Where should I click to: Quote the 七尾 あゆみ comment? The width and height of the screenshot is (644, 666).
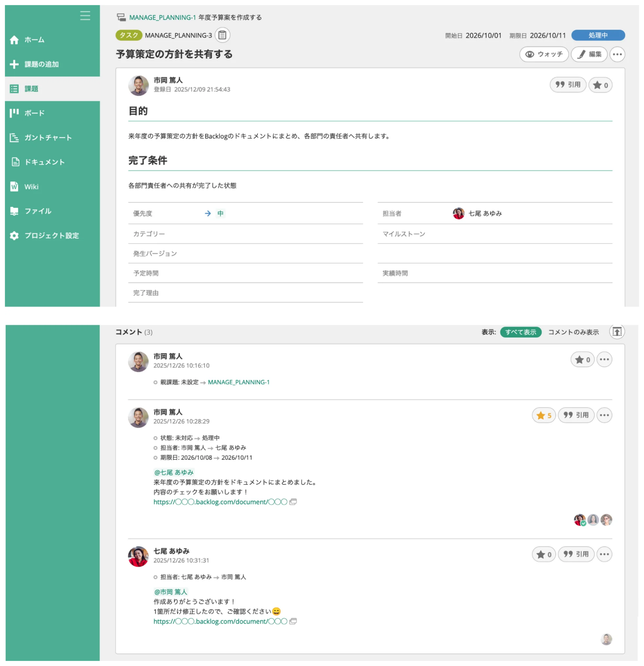[576, 554]
